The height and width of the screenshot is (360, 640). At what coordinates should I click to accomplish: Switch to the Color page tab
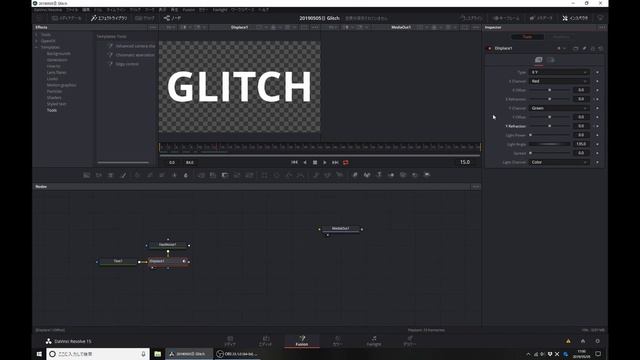click(337, 341)
